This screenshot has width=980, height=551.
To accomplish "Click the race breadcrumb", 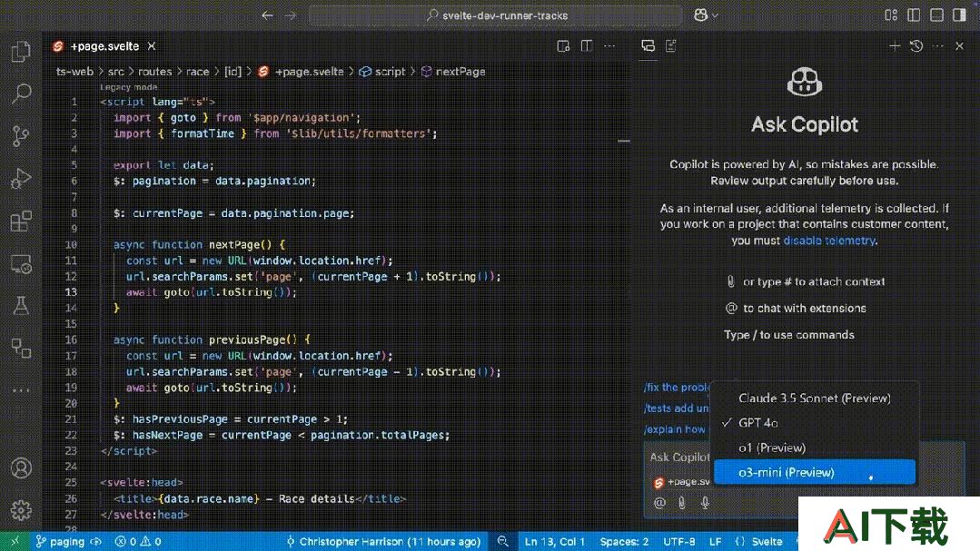I will [197, 72].
